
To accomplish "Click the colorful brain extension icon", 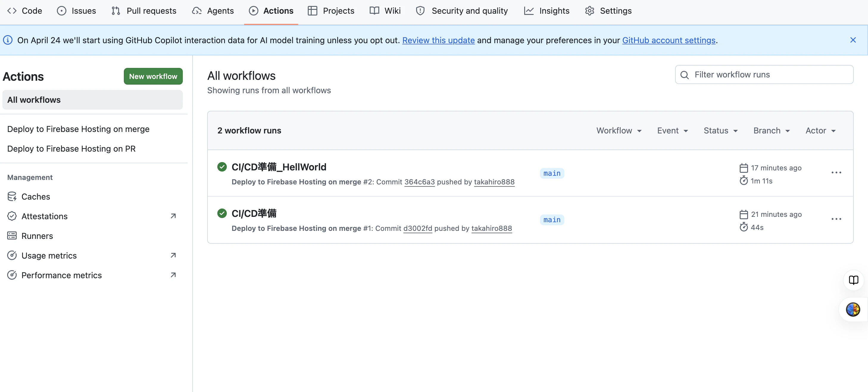I will [x=853, y=309].
